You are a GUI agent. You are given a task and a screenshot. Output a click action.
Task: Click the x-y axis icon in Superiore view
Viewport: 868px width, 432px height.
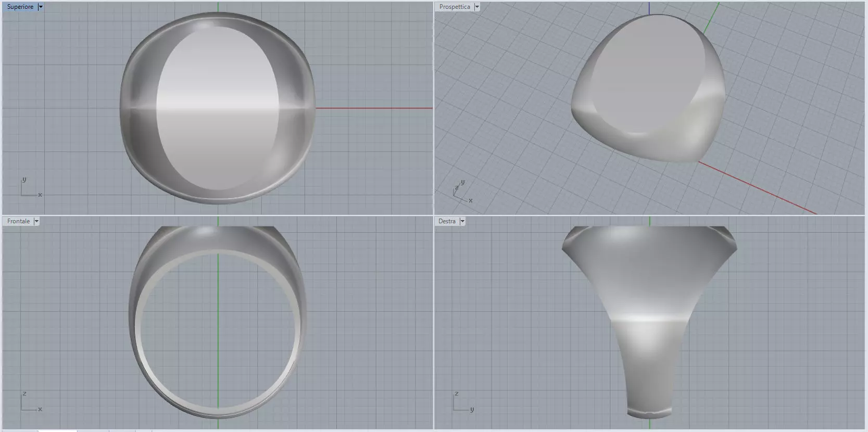coord(31,187)
